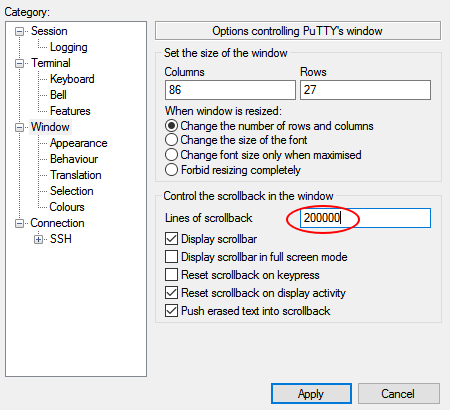
Task: Collapse the Session tree node
Action: click(20, 31)
